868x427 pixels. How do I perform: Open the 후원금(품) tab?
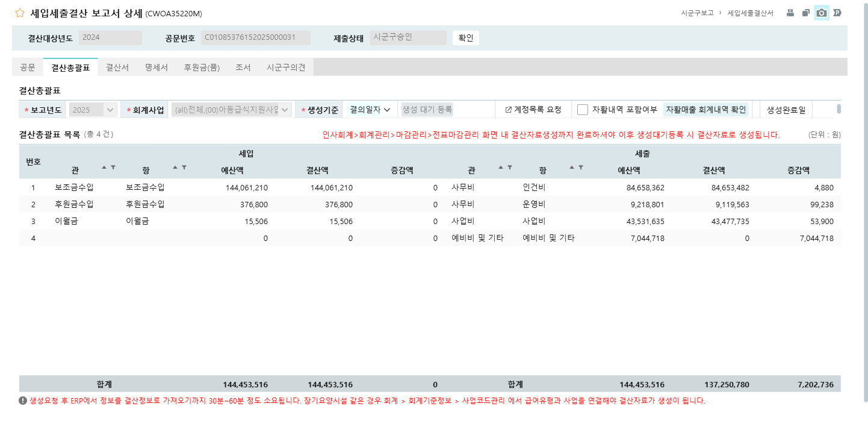click(x=202, y=67)
